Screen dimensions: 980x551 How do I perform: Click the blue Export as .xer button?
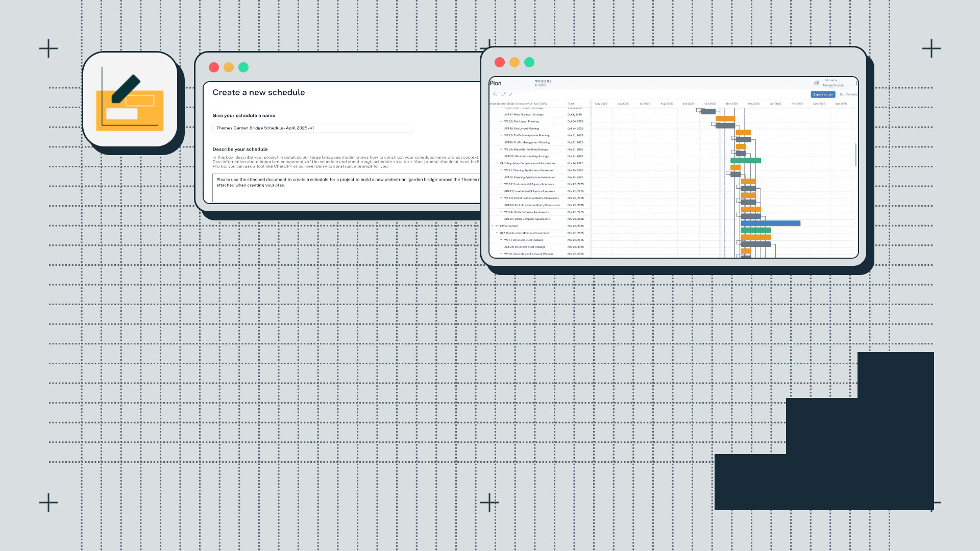tap(823, 94)
